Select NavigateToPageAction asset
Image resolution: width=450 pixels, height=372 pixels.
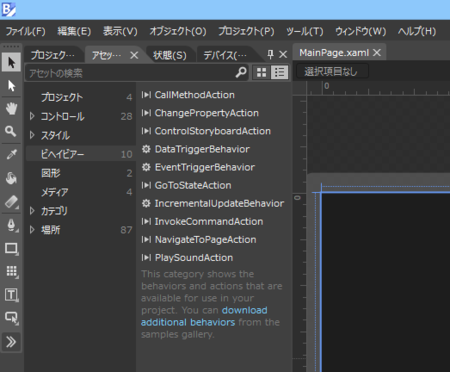[x=199, y=239]
